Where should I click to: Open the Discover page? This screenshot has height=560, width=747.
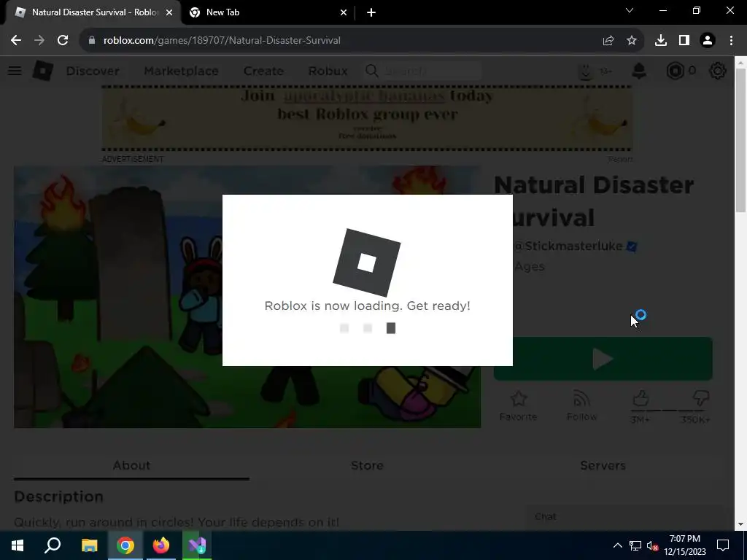tap(93, 71)
